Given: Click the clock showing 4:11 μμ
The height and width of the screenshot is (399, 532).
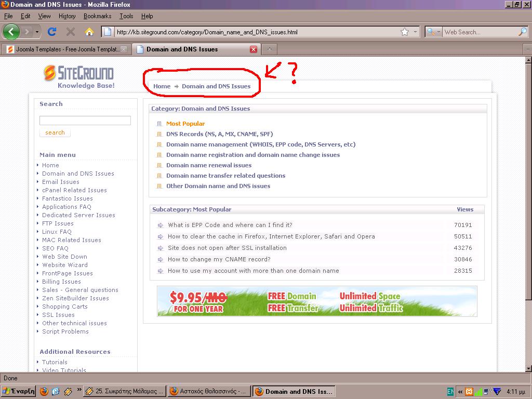Looking at the screenshot, I should coord(516,392).
